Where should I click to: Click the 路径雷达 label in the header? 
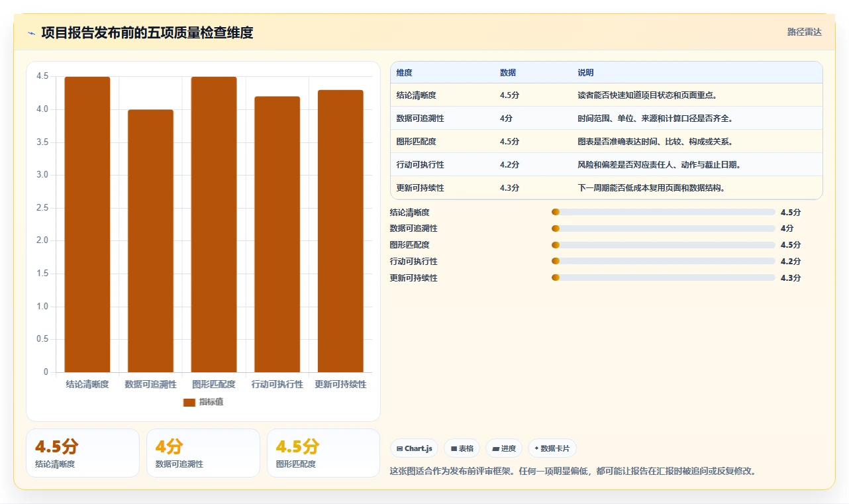tap(804, 32)
